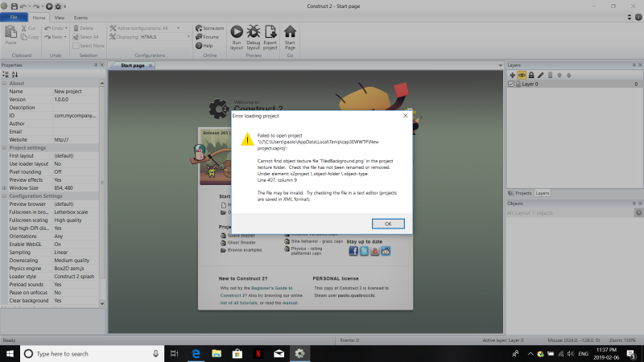The width and height of the screenshot is (644, 362).
Task: Click the save icon in title bar
Action: (14, 6)
